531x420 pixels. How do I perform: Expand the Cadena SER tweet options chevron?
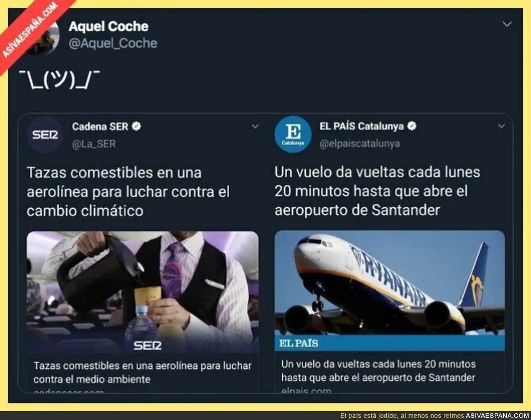pyautogui.click(x=255, y=126)
